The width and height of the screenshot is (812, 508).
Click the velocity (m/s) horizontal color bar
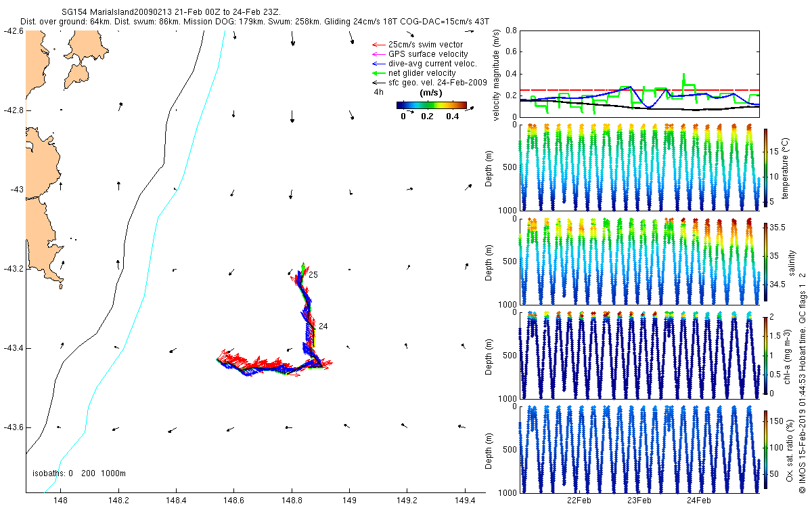431,105
